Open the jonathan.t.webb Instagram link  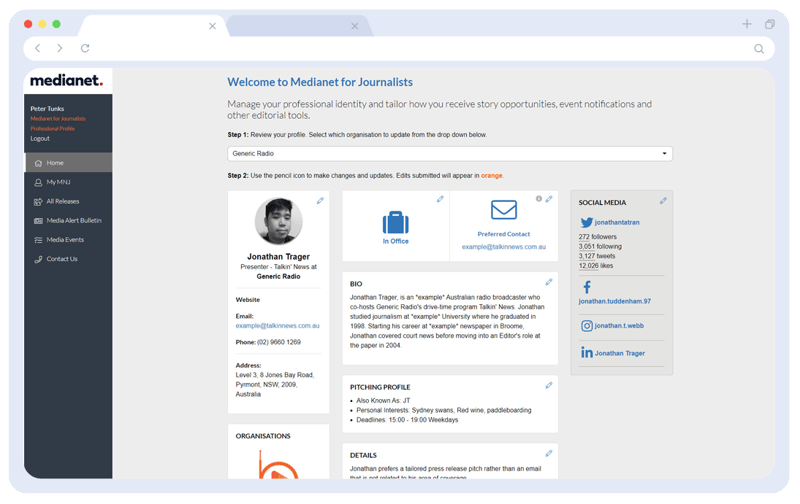[619, 325]
